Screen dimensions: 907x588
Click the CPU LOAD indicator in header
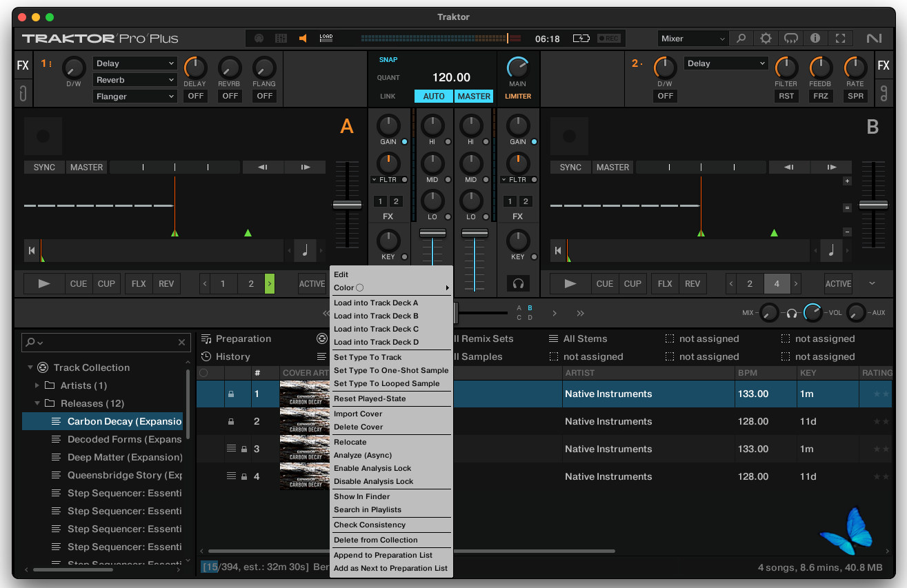pos(326,39)
